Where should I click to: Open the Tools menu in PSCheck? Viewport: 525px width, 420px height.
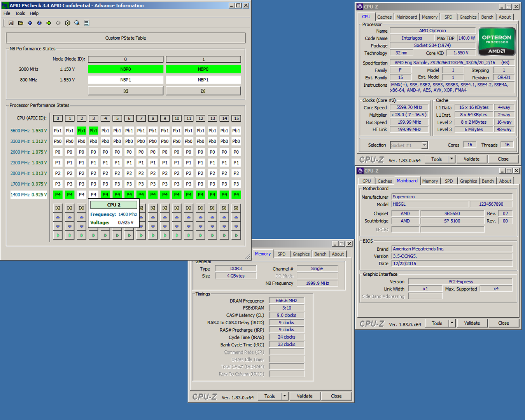pos(20,13)
